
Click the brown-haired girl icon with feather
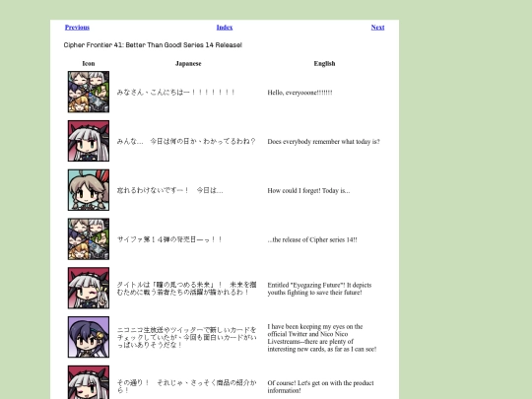(89, 190)
